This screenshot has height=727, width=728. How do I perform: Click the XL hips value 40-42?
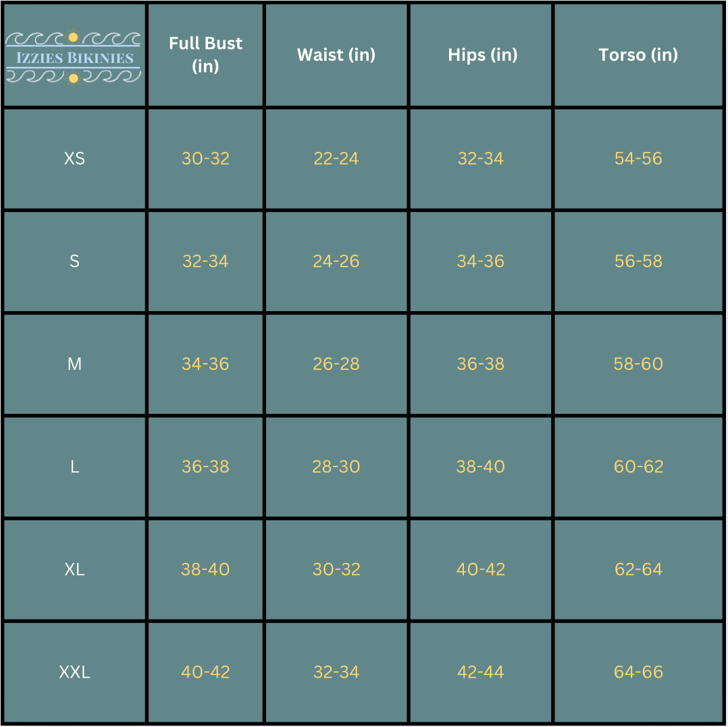pos(481,569)
